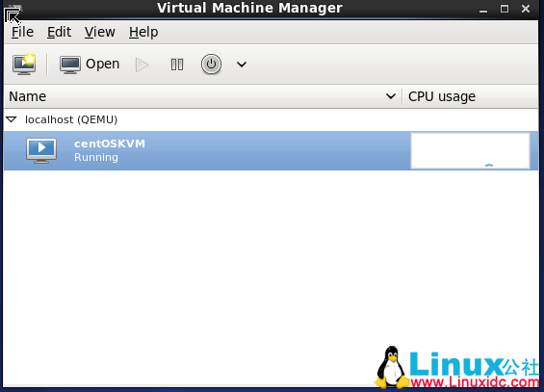This screenshot has width=544, height=392.
Task: Open the File menu
Action: click(x=22, y=32)
